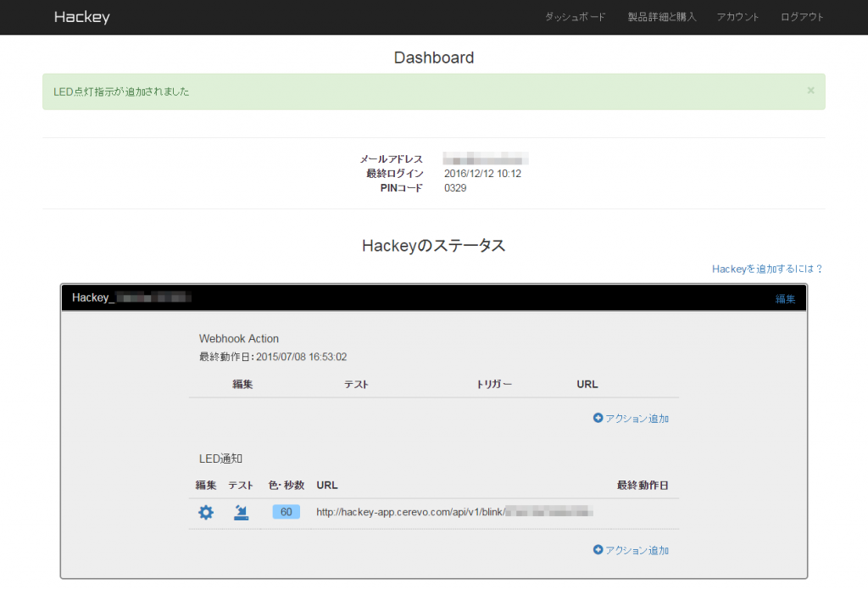Add a Webhook action via アクション追加
The width and height of the screenshot is (868, 589).
pos(637,419)
